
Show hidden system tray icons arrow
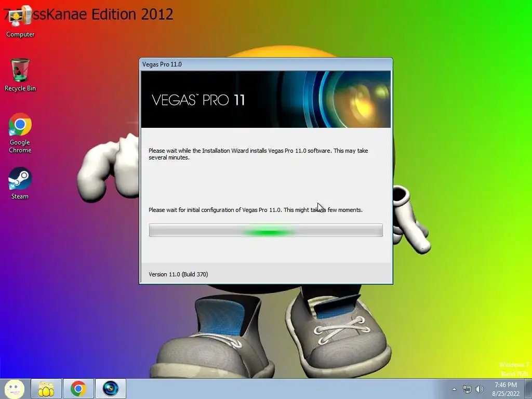point(454,389)
